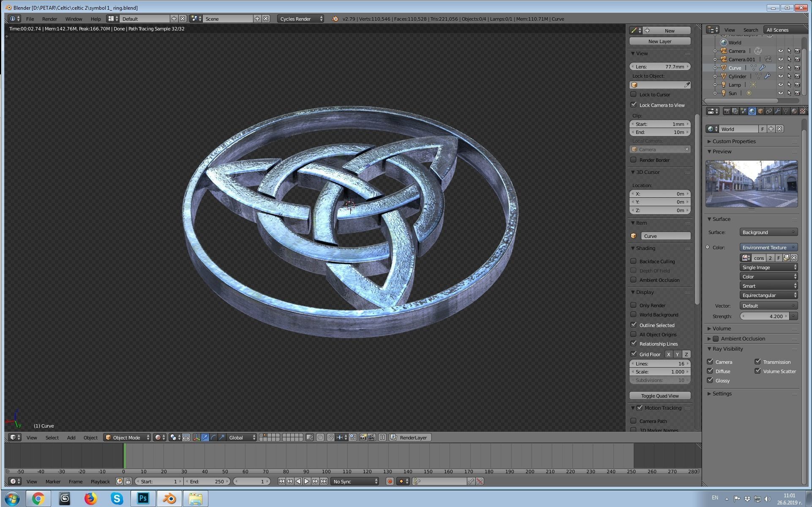
Task: Open the Surface Background shader dropdown
Action: click(x=768, y=232)
